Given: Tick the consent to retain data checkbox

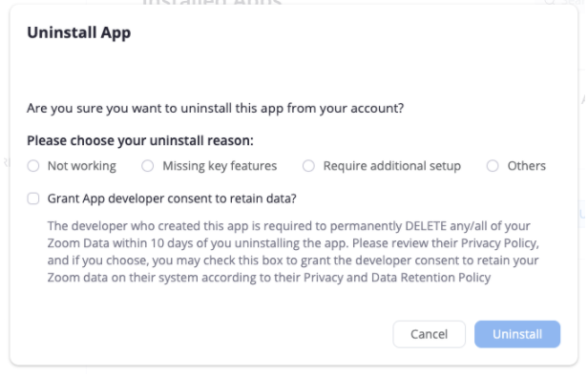Looking at the screenshot, I should click(33, 198).
